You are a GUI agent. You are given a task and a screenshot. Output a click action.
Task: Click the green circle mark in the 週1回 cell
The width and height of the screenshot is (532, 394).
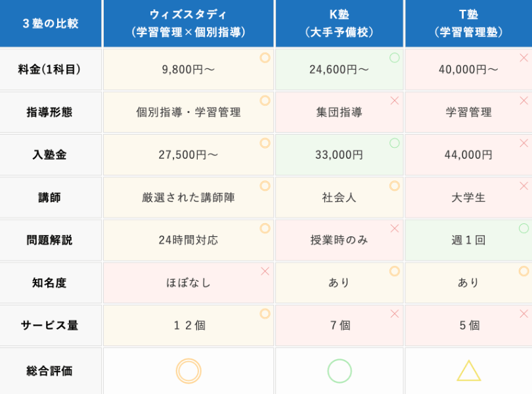[x=524, y=229]
